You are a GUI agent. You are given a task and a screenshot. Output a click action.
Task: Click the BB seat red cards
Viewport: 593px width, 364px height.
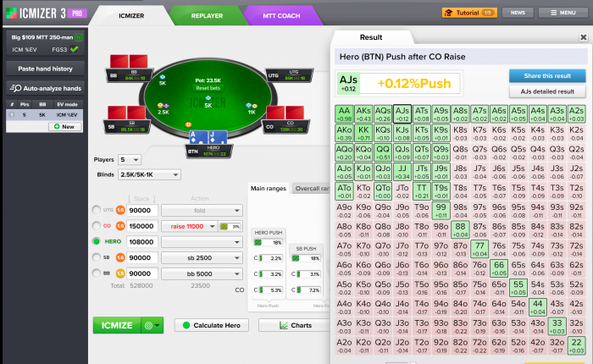(129, 61)
